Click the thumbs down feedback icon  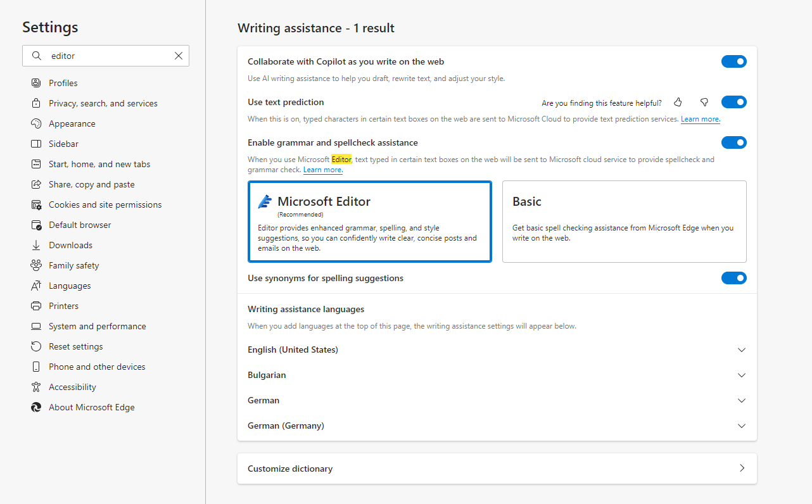coord(704,103)
